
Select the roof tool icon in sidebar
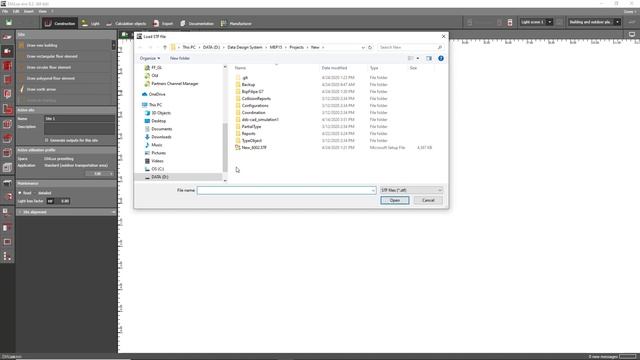coord(7,138)
